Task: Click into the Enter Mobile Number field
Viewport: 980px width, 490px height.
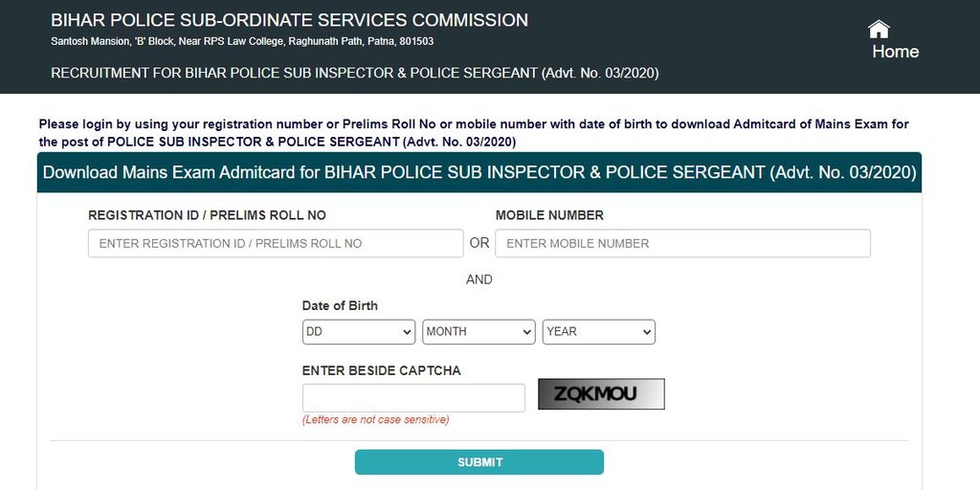Action: [682, 243]
